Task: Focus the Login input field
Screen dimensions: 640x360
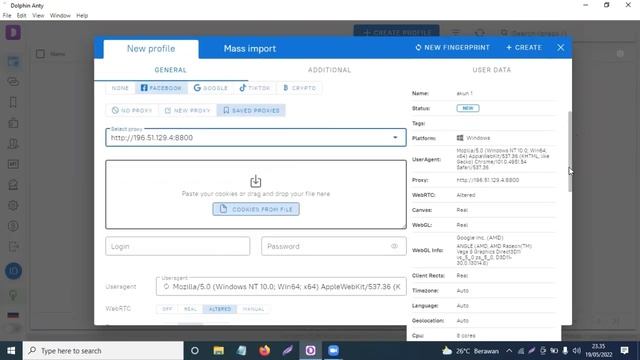Action: tap(178, 246)
